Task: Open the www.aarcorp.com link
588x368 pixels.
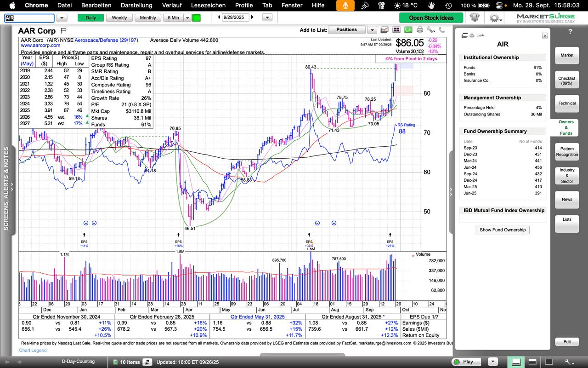Action: [40, 46]
